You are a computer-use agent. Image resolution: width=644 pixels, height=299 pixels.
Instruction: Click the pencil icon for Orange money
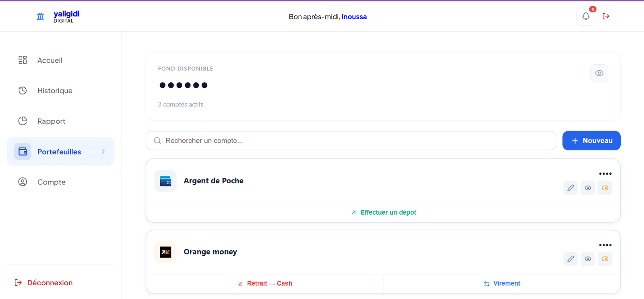[x=570, y=259]
